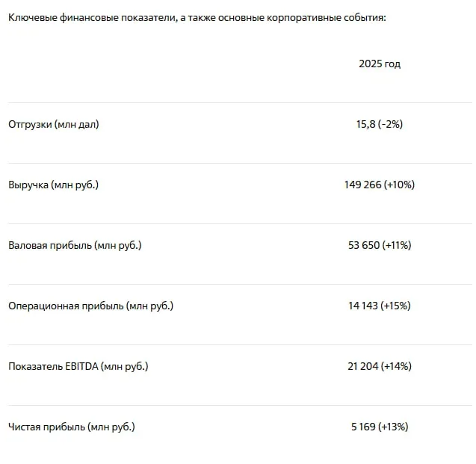Select the 'Чистая прибыль (млн руб.)' label
Image resolution: width=476 pixels, height=464 pixels.
click(72, 427)
